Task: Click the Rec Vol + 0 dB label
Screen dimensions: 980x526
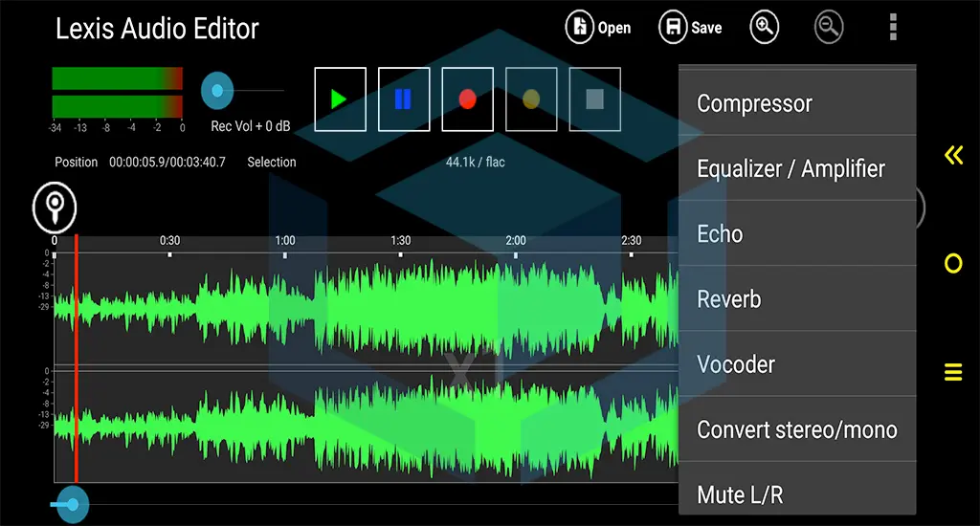Action: pyautogui.click(x=251, y=126)
